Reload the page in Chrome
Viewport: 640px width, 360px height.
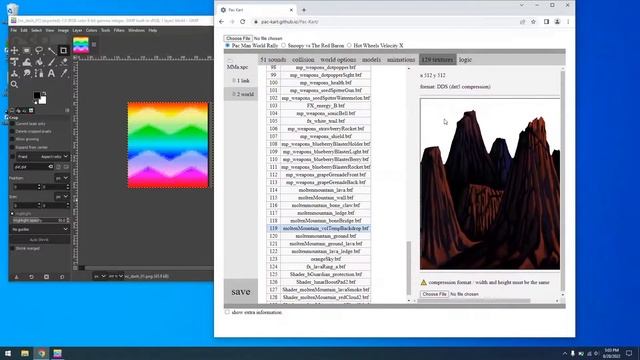coord(242,22)
